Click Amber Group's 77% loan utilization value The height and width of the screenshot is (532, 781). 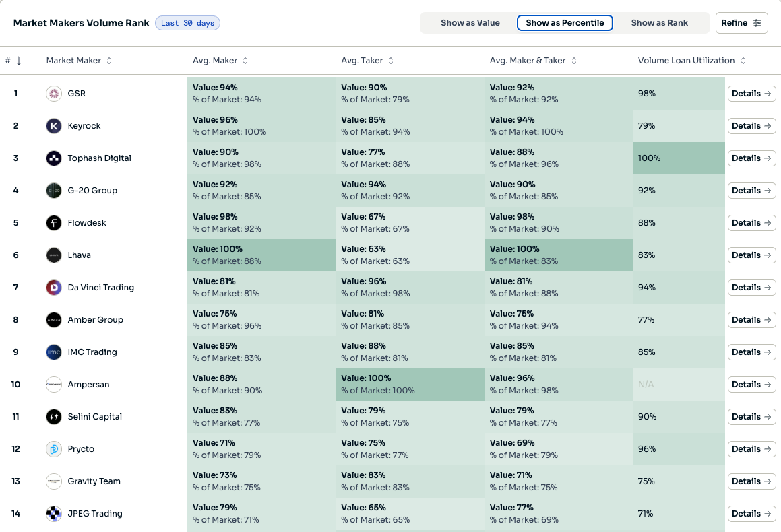[x=646, y=320]
